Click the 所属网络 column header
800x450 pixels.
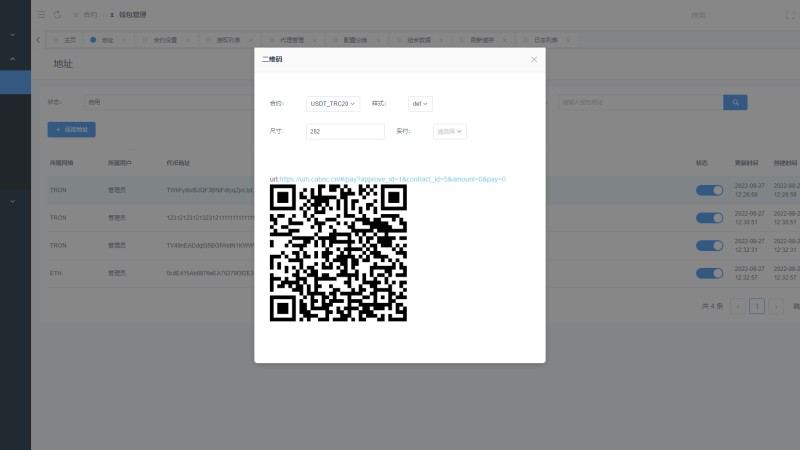(x=61, y=163)
